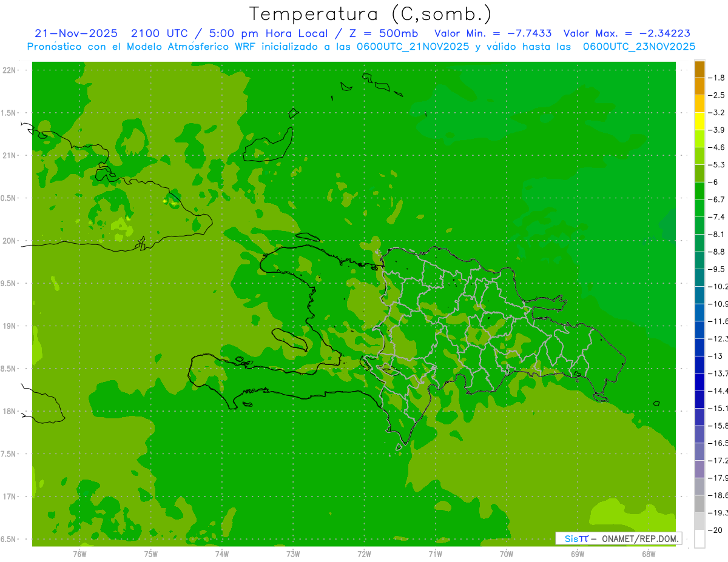Viewport: 728px width, 562px height.
Task: Click the '73W' longitude axis label
Action: (293, 554)
